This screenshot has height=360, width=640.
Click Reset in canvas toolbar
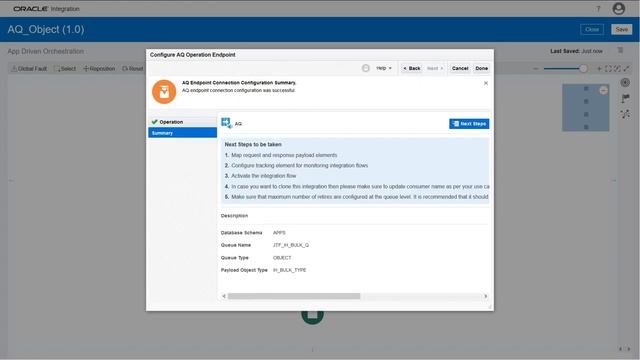click(133, 69)
